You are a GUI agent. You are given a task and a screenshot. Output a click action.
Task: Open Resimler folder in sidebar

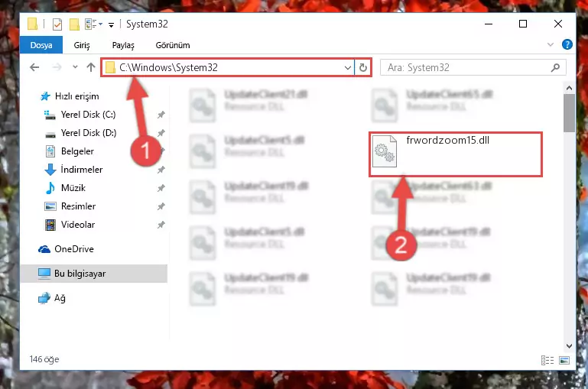click(x=78, y=206)
